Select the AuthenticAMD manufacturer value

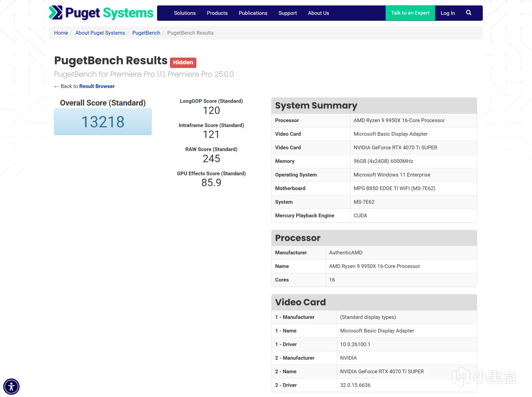tap(346, 253)
